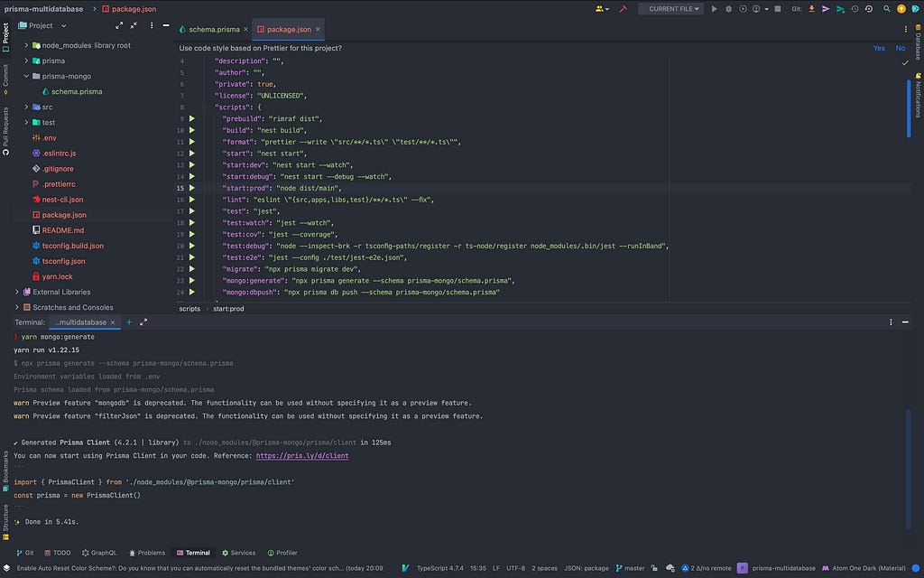Open the TODO tool window tab

click(x=57, y=553)
